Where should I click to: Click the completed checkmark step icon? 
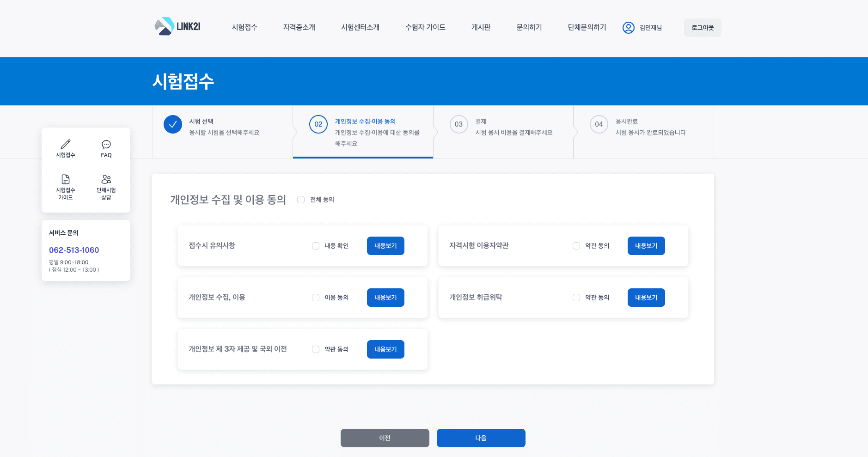pyautogui.click(x=173, y=124)
